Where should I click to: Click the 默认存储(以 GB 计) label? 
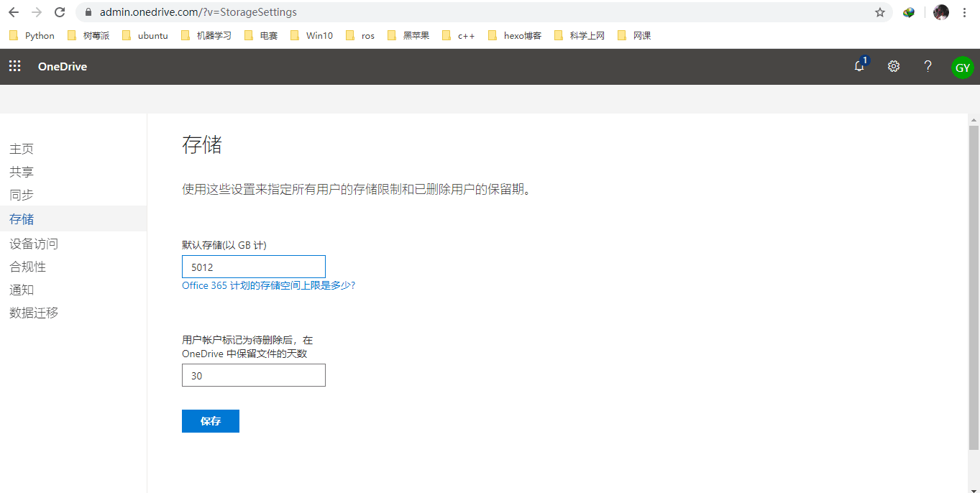click(224, 245)
